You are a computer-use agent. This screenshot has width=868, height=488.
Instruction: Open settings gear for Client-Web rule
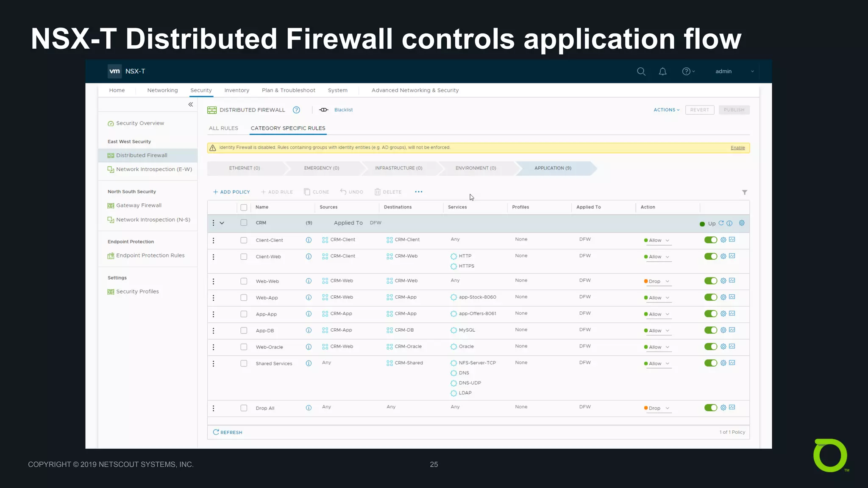pyautogui.click(x=723, y=256)
